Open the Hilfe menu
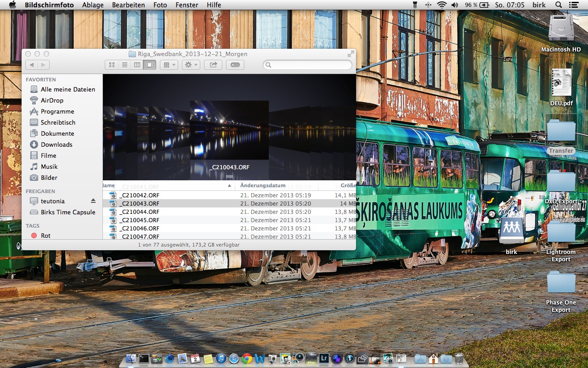Screen dimensions: 588x368 [214, 5]
